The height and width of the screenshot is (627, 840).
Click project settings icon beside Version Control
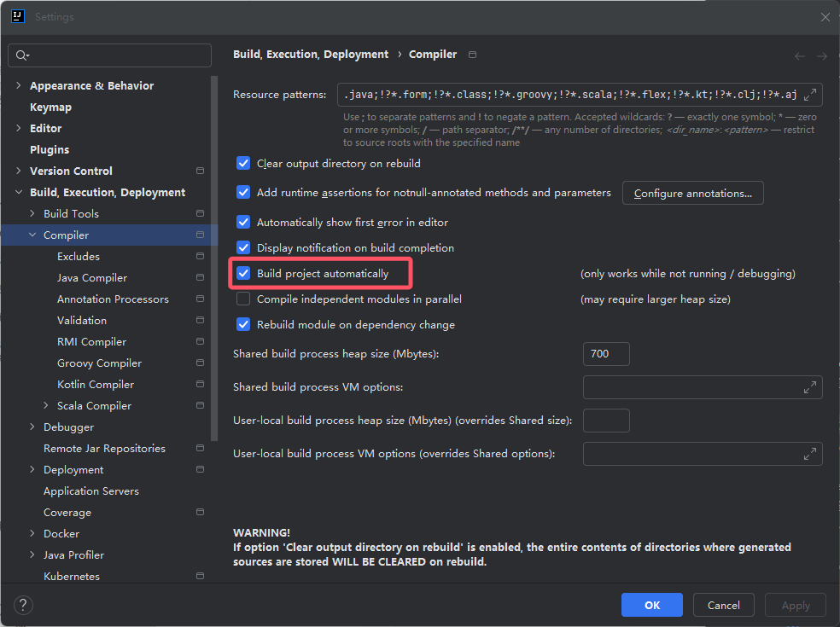(201, 171)
